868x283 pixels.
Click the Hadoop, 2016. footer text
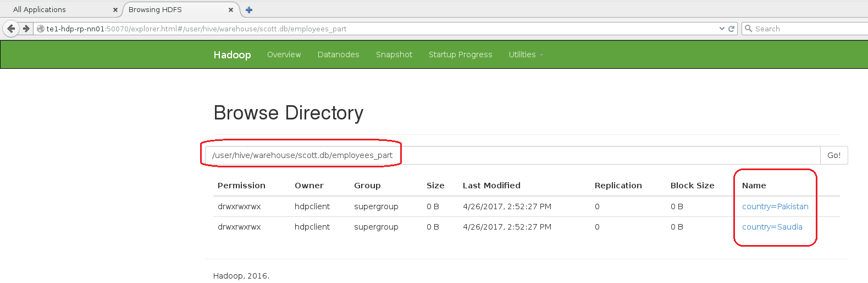241,276
